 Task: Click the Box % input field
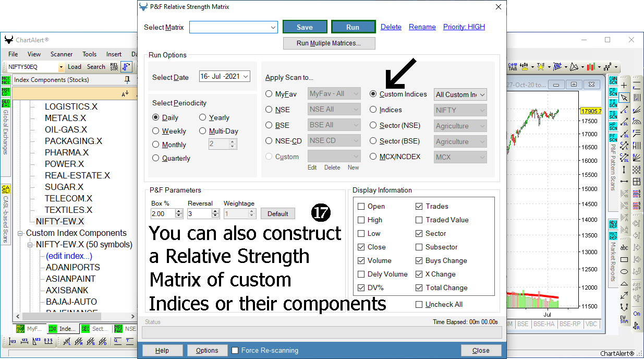[x=163, y=213]
